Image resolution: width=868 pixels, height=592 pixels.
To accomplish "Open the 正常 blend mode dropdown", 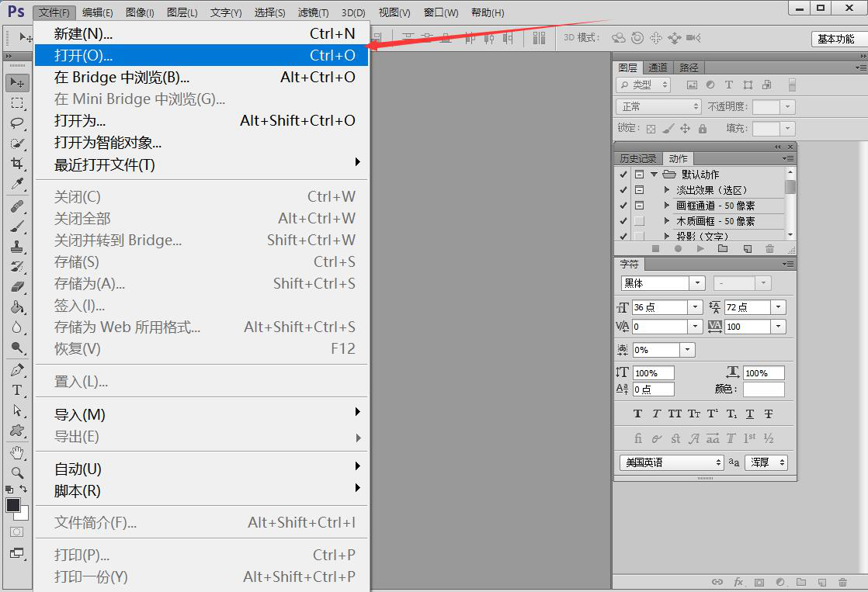I will tap(658, 106).
